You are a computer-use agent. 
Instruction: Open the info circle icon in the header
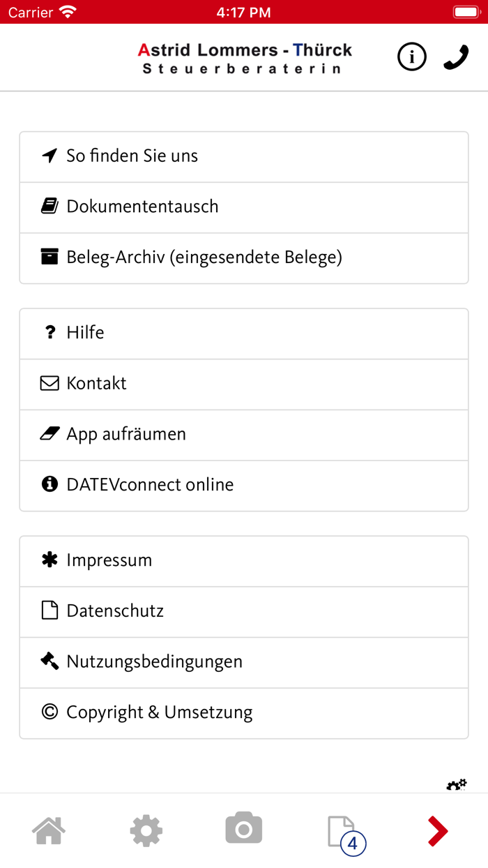pyautogui.click(x=412, y=57)
